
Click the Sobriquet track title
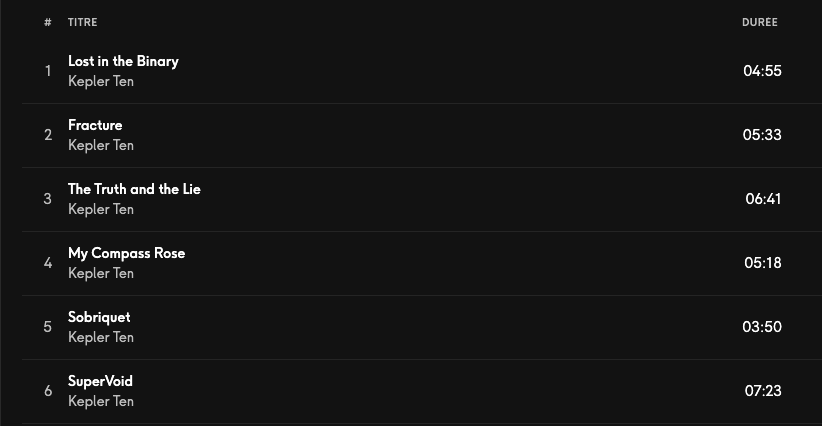99,317
